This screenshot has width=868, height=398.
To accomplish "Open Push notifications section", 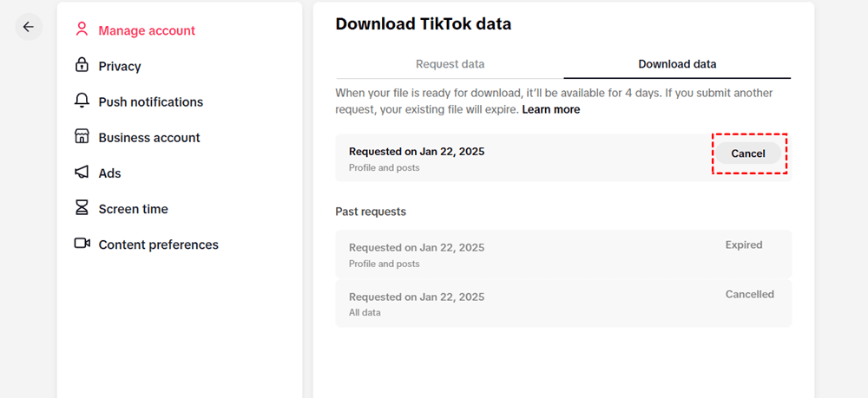I will 150,101.
